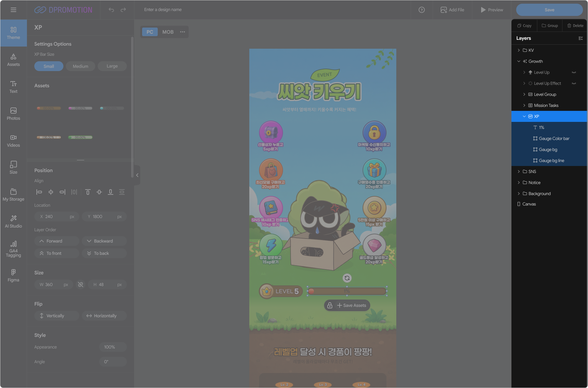This screenshot has width=588, height=388.
Task: Toggle the width-height aspect ratio lock
Action: click(x=81, y=284)
